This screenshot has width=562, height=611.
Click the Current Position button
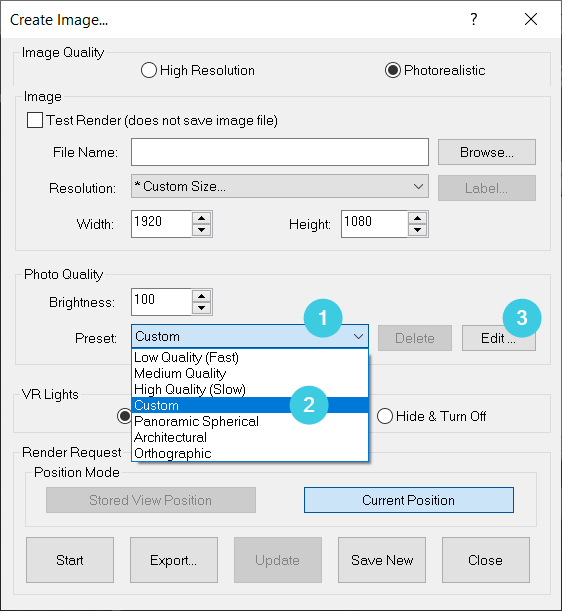coord(409,500)
